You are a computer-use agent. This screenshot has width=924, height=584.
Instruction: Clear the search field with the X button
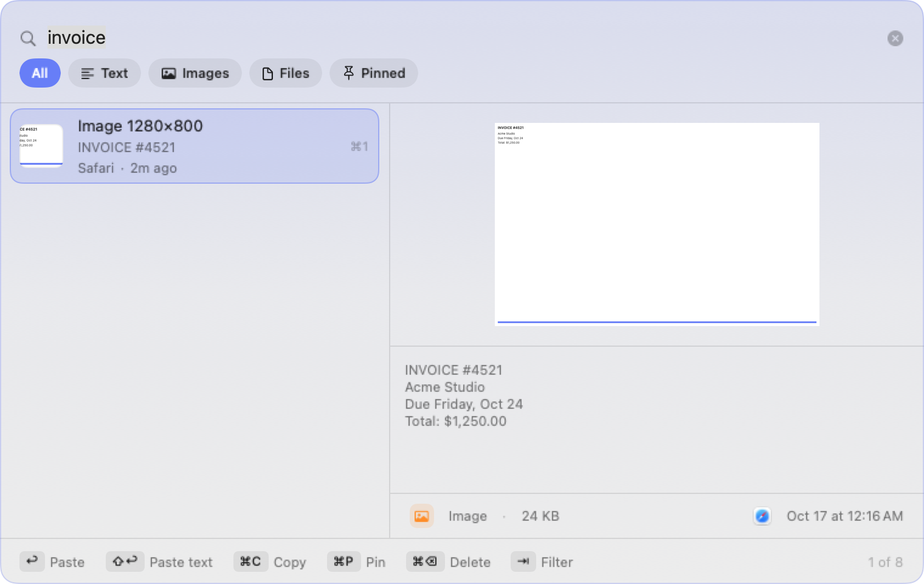(x=895, y=38)
